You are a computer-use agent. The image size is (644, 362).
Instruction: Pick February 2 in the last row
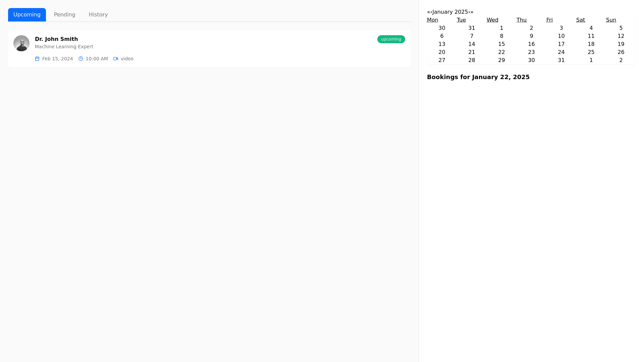pos(621,60)
